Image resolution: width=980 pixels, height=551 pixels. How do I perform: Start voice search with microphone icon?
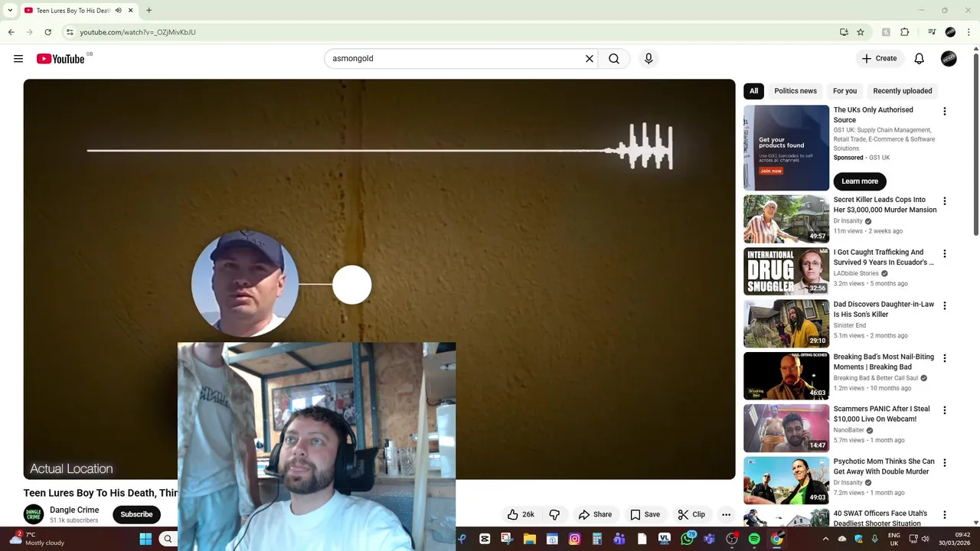pyautogui.click(x=648, y=59)
